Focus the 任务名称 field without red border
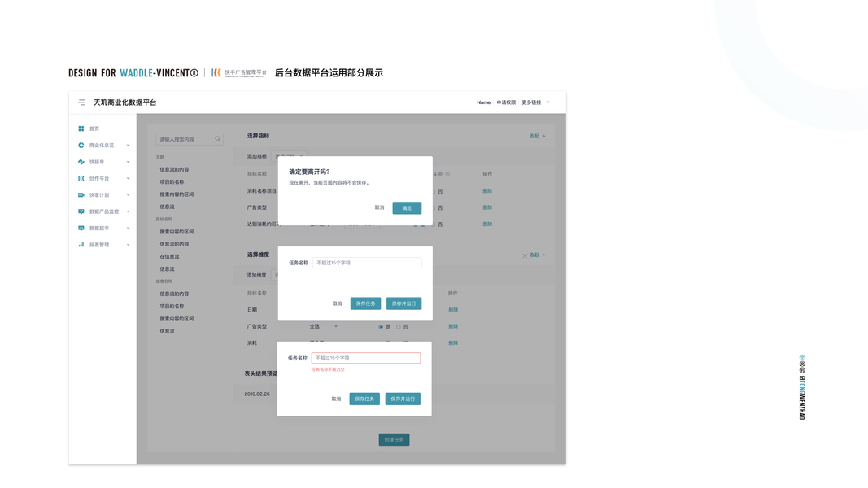This screenshot has height=488, width=868. (x=367, y=263)
